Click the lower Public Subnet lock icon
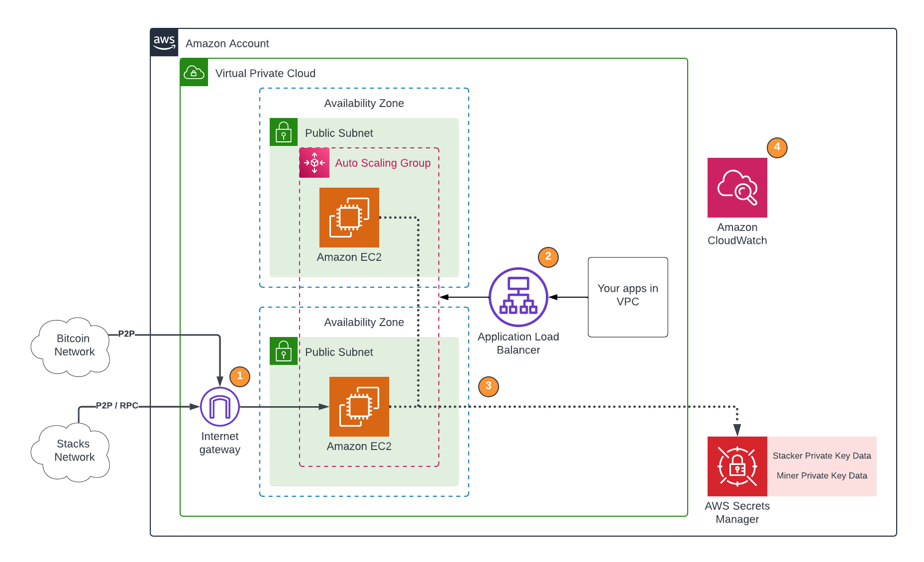This screenshot has width=924, height=562. click(x=283, y=351)
